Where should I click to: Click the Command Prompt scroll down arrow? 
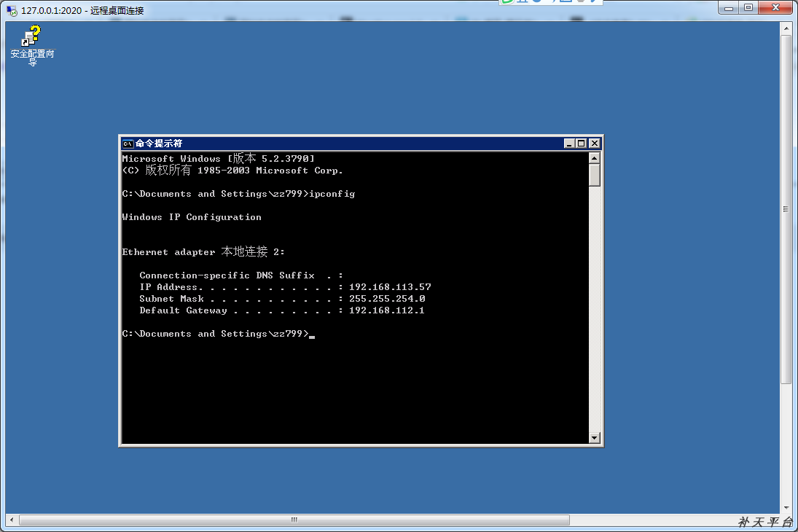click(595, 438)
